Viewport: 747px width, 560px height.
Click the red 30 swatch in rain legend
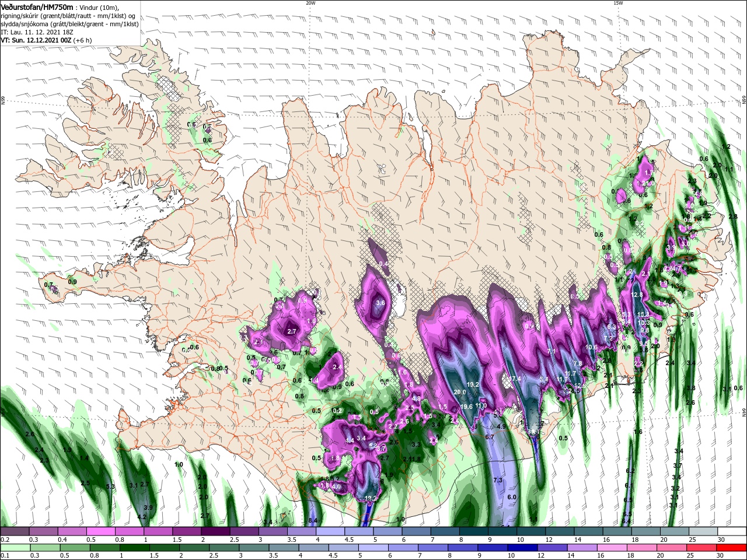click(732, 547)
